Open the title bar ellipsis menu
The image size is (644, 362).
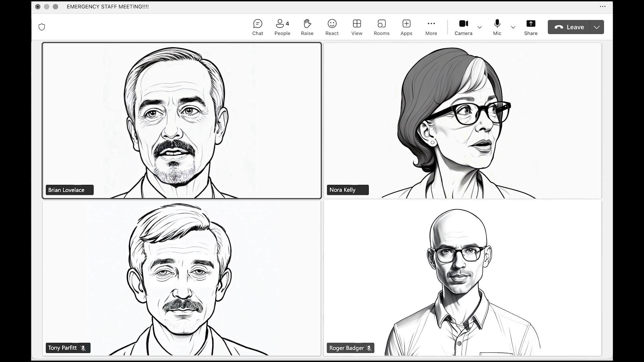click(x=602, y=6)
